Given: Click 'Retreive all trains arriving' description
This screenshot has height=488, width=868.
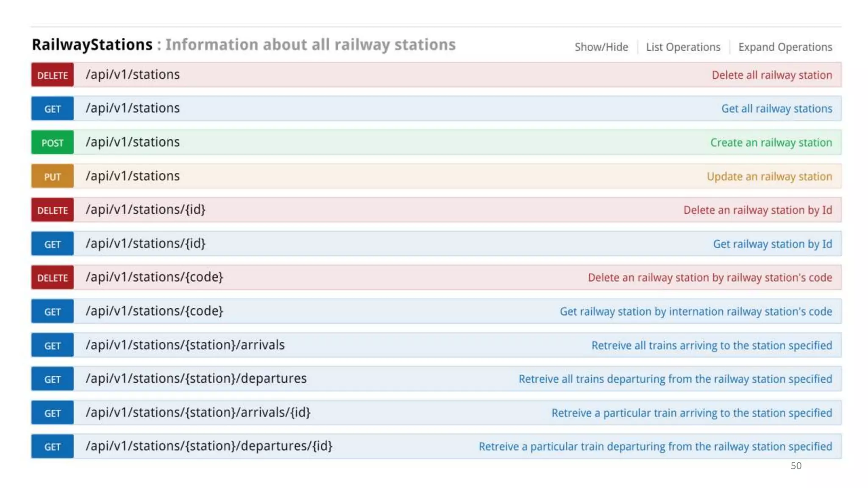Looking at the screenshot, I should [x=712, y=346].
